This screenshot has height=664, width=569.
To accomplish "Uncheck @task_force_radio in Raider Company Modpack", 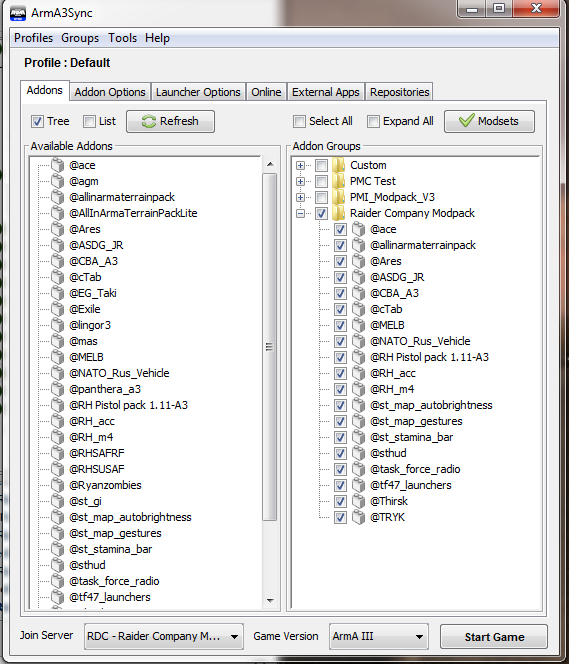I will tap(340, 470).
